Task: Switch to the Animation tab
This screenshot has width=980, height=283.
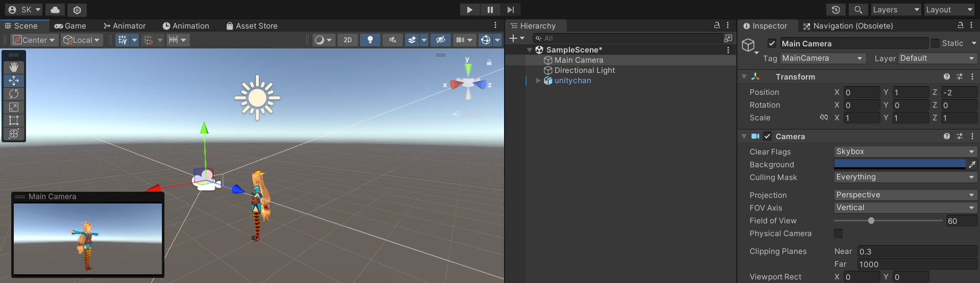Action: tap(186, 26)
